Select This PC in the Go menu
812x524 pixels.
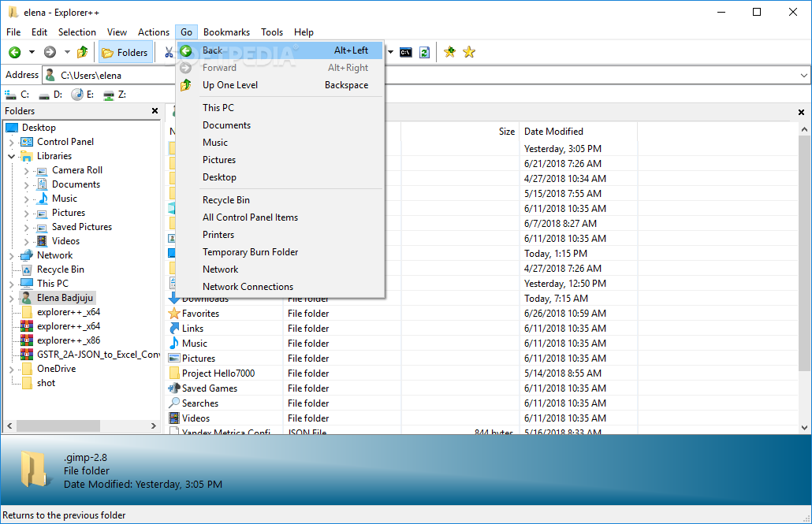pyautogui.click(x=280, y=108)
